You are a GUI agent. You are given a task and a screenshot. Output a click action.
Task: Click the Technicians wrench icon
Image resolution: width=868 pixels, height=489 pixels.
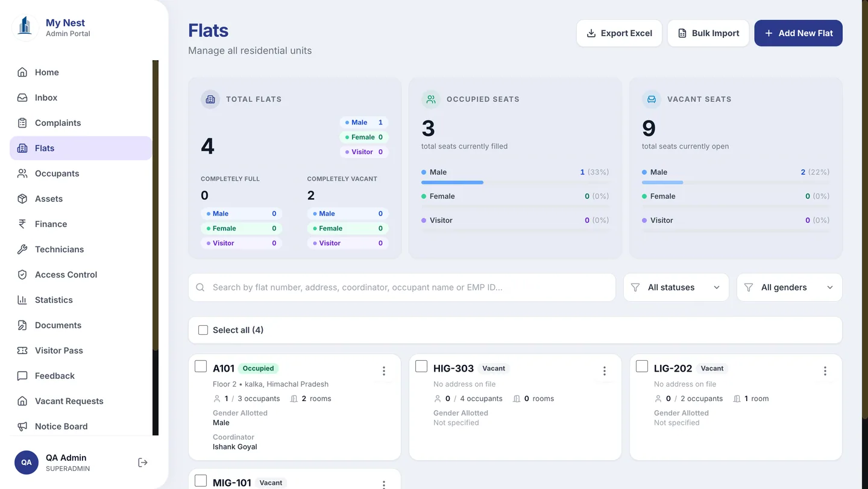tap(22, 249)
